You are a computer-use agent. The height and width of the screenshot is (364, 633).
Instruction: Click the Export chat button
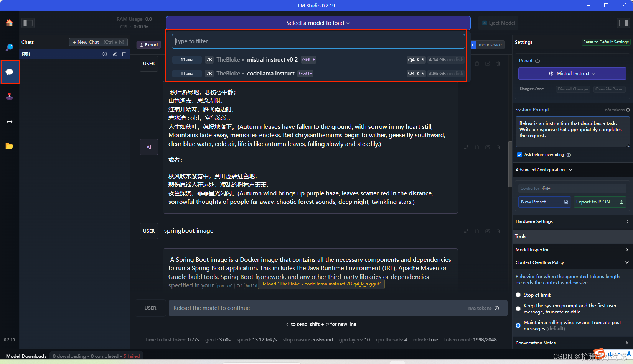[x=149, y=45]
